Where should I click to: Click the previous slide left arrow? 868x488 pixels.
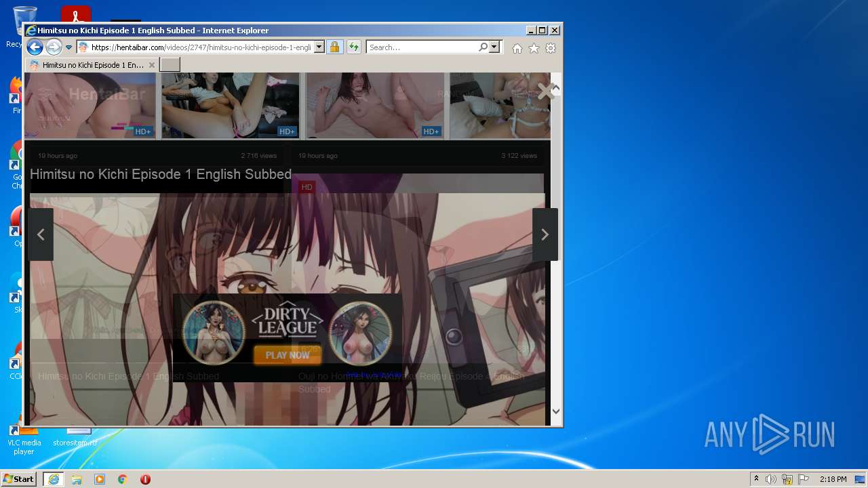point(41,235)
